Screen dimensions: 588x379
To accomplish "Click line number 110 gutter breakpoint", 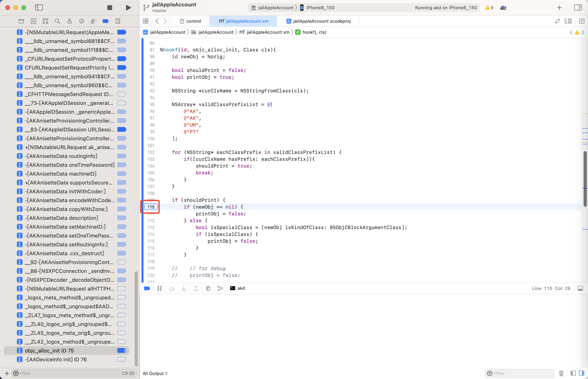I will 151,207.
